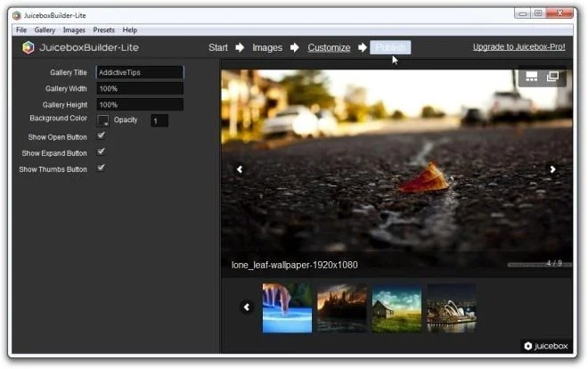
Task: Open the Background Color swatch picker
Action: [102, 120]
